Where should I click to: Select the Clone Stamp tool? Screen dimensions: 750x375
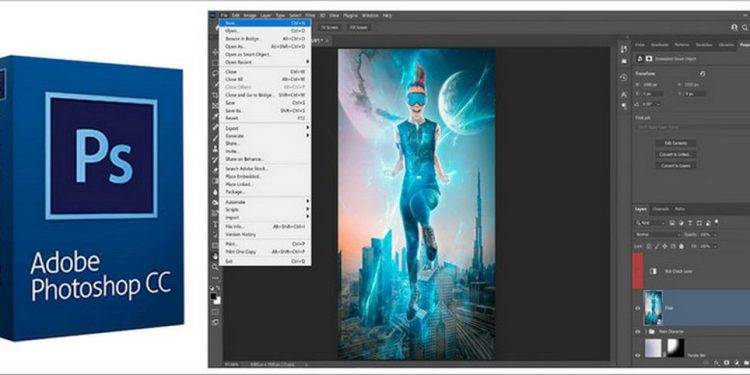(x=215, y=149)
